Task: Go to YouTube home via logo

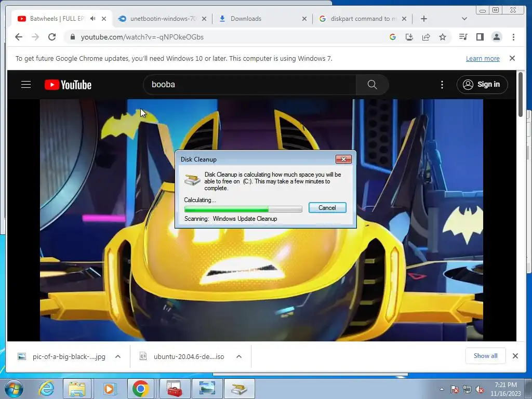Action: [68, 85]
